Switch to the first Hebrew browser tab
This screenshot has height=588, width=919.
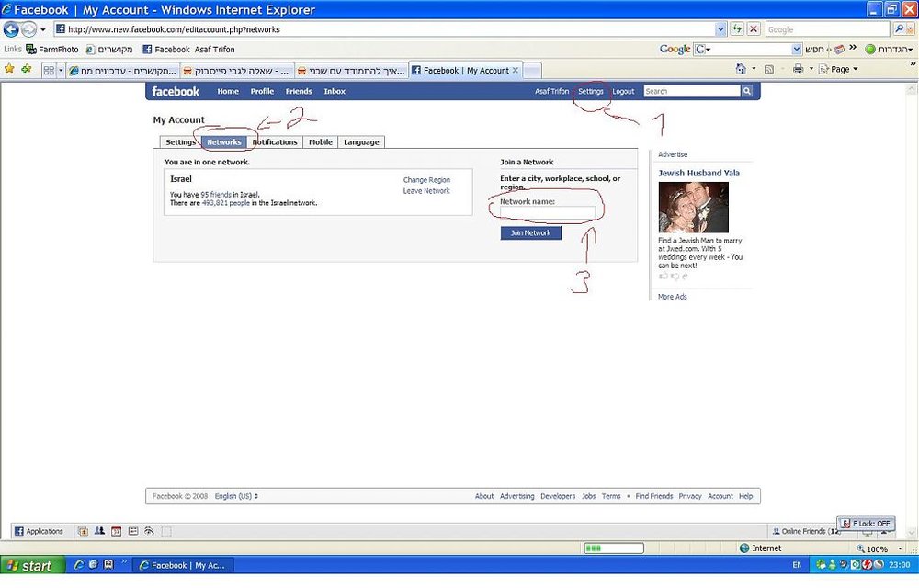(123, 70)
